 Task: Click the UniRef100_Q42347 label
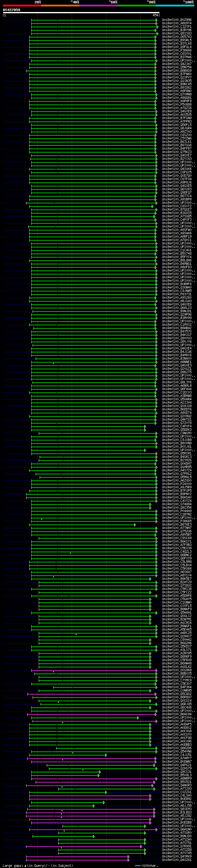(x=177, y=64)
